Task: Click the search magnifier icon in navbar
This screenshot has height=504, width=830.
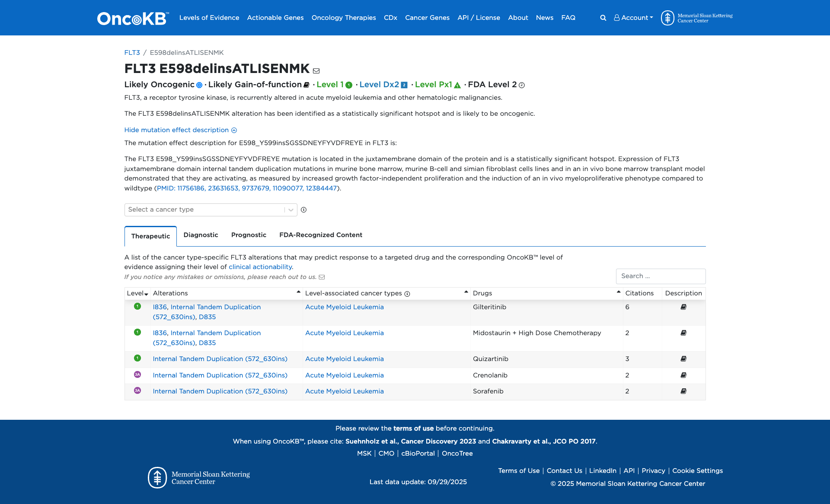Action: pos(603,18)
